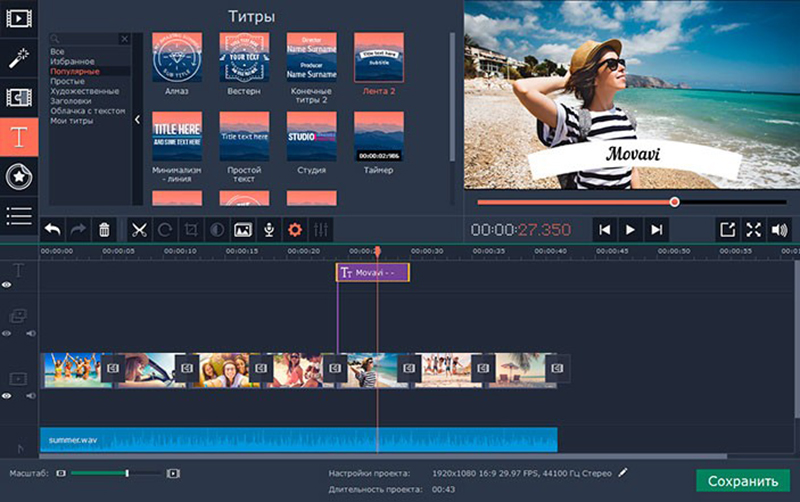
Task: Mute the main video track audio
Action: [x=31, y=395]
